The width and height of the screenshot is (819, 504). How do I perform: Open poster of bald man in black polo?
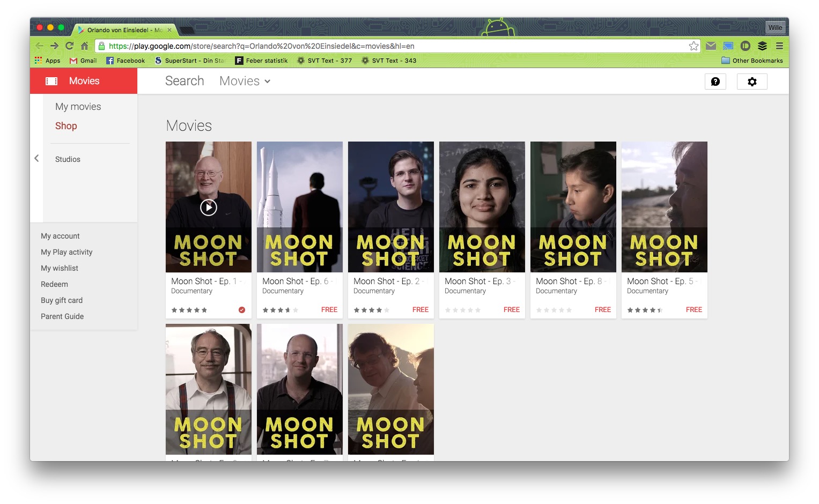[x=300, y=389]
